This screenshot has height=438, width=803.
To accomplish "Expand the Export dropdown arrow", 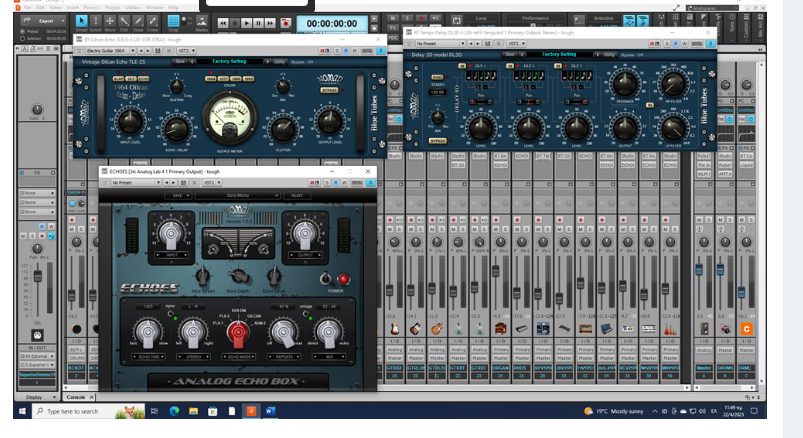I will [62, 21].
